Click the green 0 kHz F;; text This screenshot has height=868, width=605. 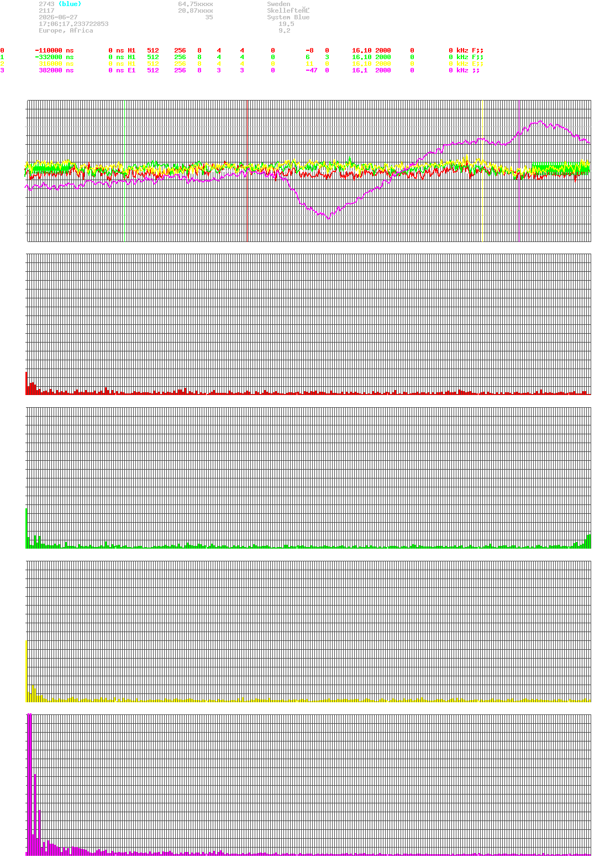point(466,57)
